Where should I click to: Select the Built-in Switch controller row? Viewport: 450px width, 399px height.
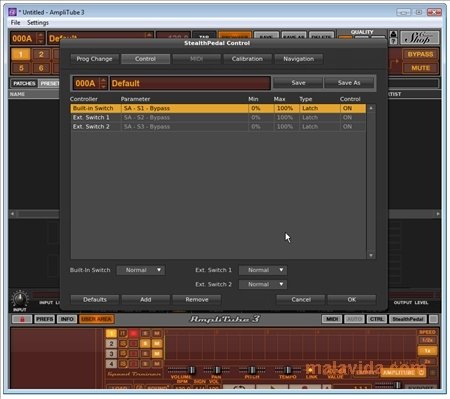[218, 108]
